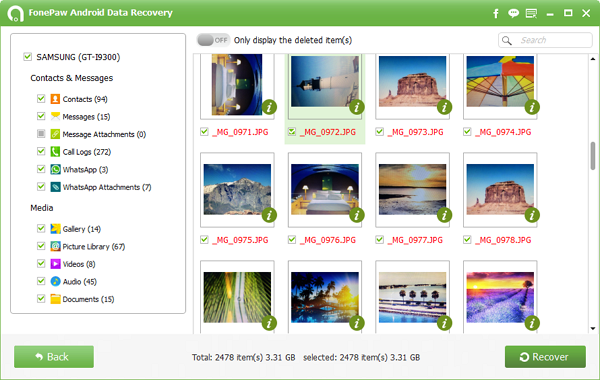Click the search magnifier icon
The height and width of the screenshot is (380, 600).
click(507, 40)
